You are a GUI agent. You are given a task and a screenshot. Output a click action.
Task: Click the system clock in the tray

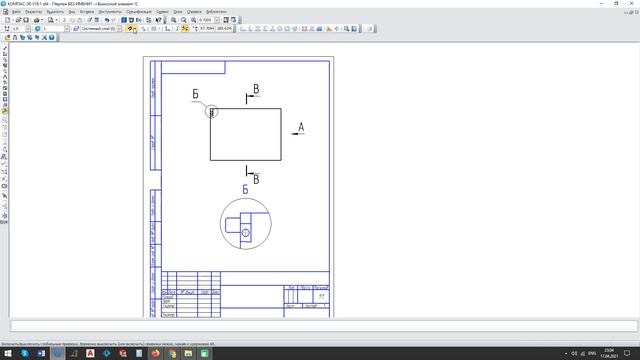tap(609, 353)
